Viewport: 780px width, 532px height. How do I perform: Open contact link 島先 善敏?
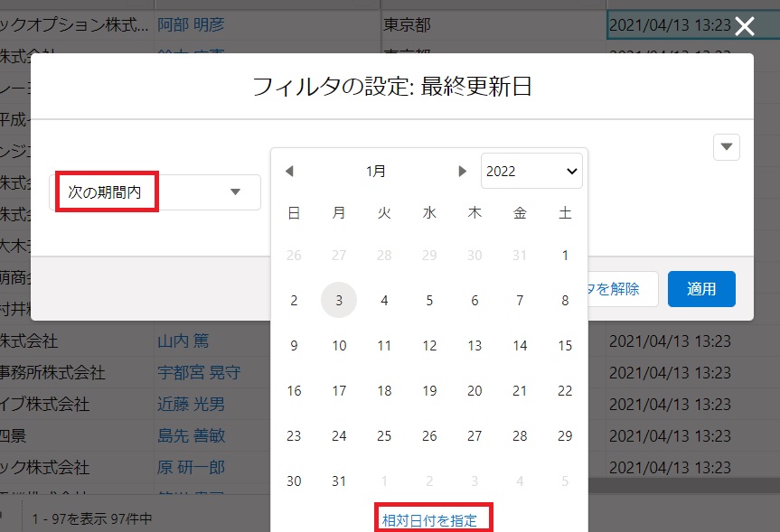(x=191, y=436)
